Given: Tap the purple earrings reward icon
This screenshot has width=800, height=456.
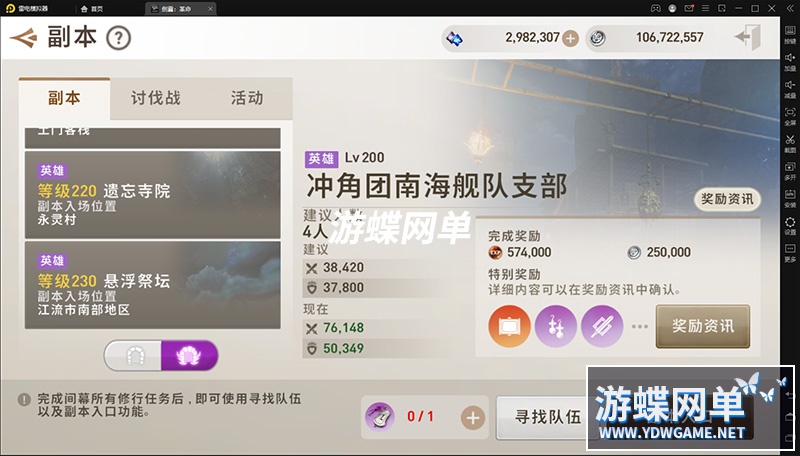Looking at the screenshot, I should pos(556,326).
